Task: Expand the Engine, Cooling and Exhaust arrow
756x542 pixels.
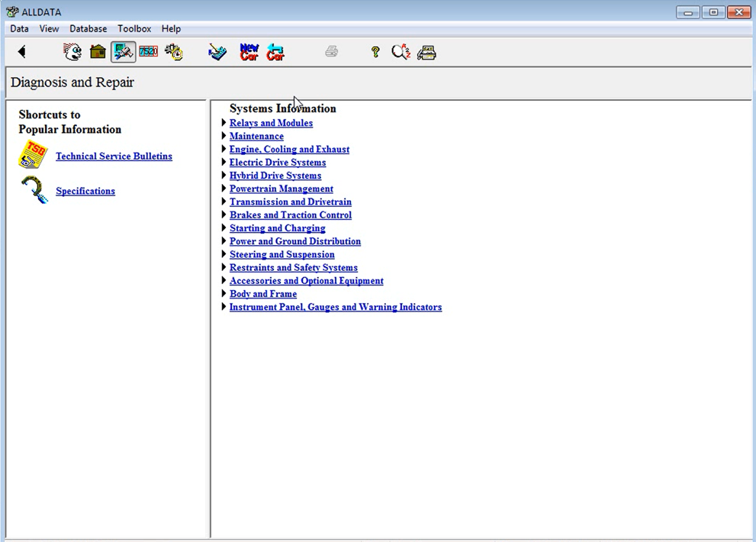Action: point(224,149)
